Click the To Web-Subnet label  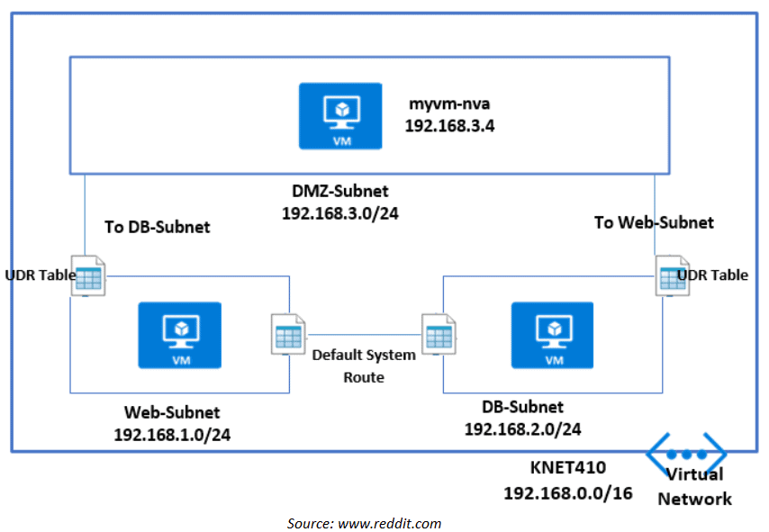pos(654,222)
